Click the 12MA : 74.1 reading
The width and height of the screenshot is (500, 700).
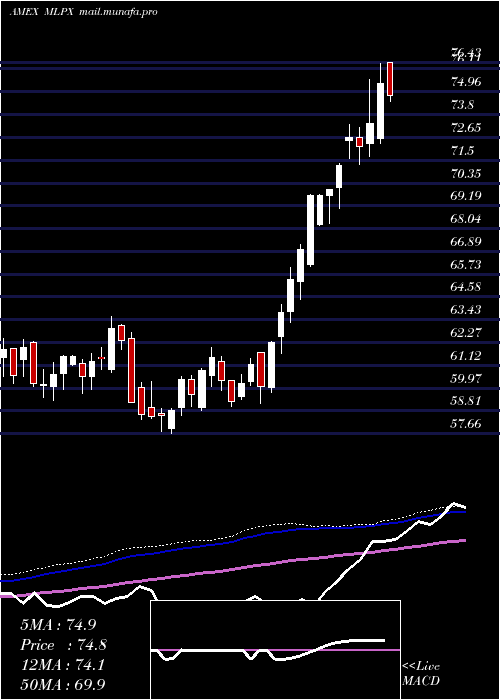pos(62,665)
